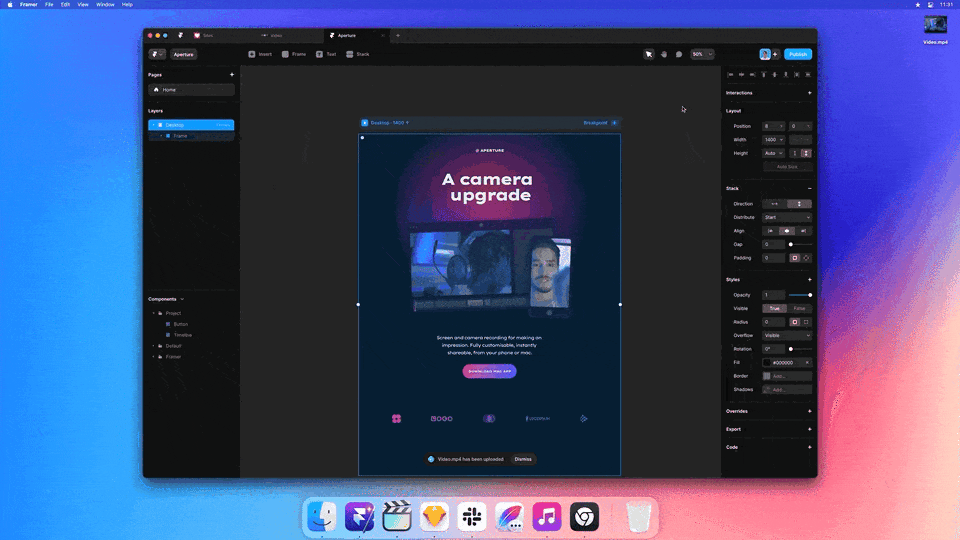Select the Text tool
The height and width of the screenshot is (540, 960).
point(326,54)
